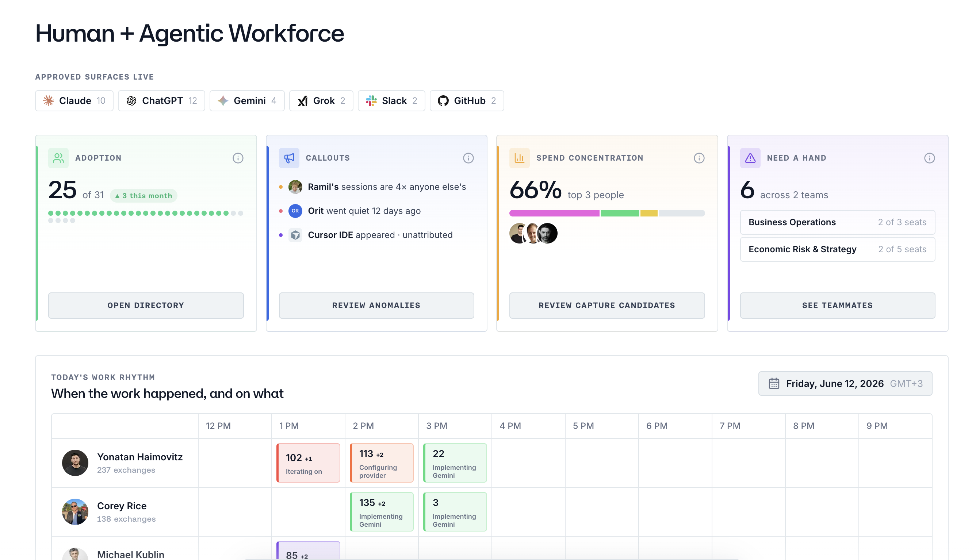
Task: Click the Need a Hand info icon
Action: [929, 158]
